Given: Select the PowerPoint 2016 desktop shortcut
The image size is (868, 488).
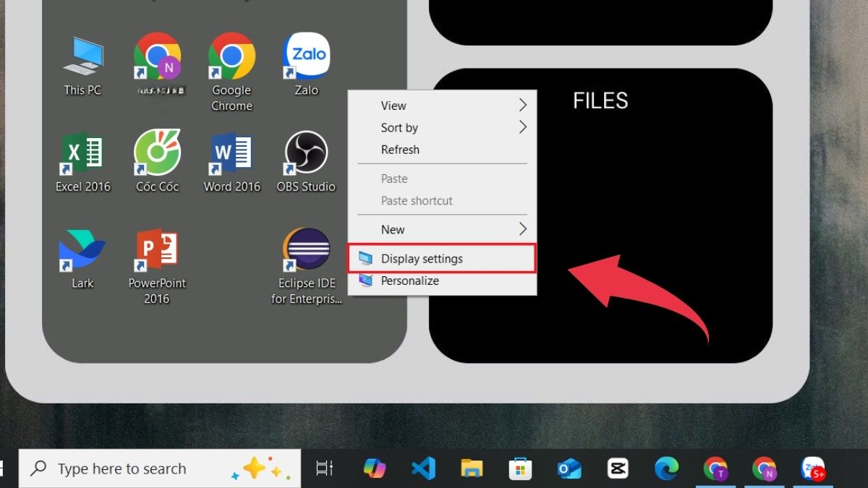Looking at the screenshot, I should tap(157, 266).
